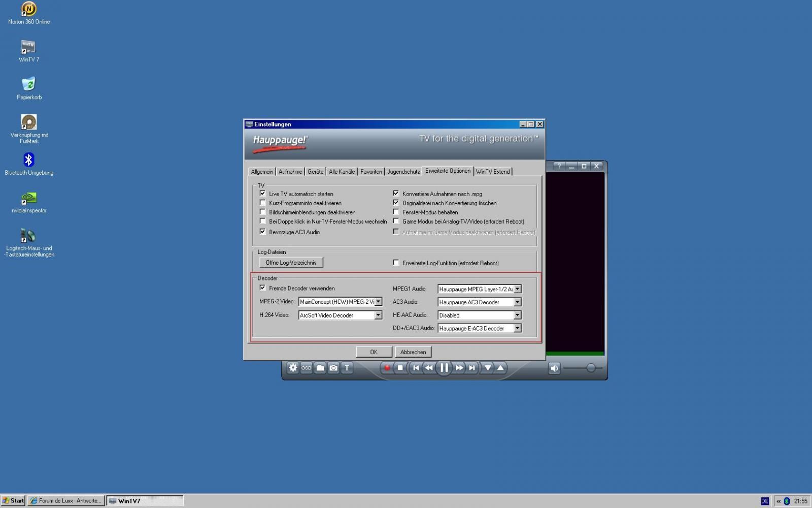Switch to Alle Kanäle tab
Image resolution: width=812 pixels, height=508 pixels.
tap(342, 172)
